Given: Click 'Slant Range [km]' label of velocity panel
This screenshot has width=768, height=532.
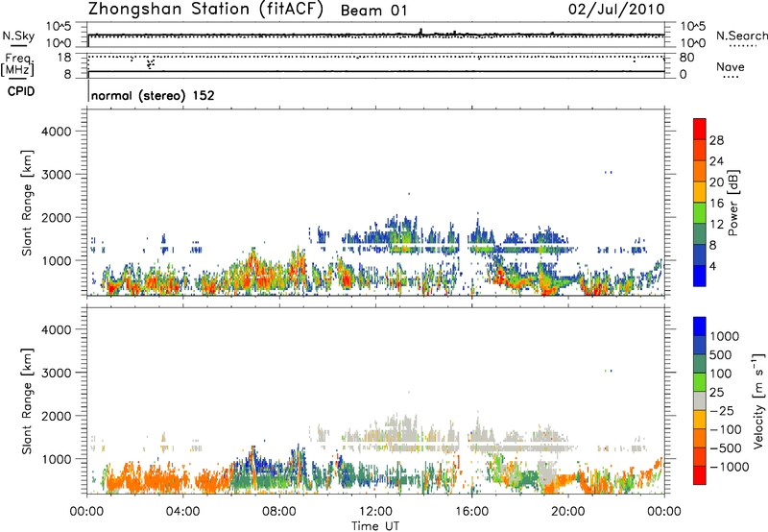Looking at the screenshot, I should point(27,401).
